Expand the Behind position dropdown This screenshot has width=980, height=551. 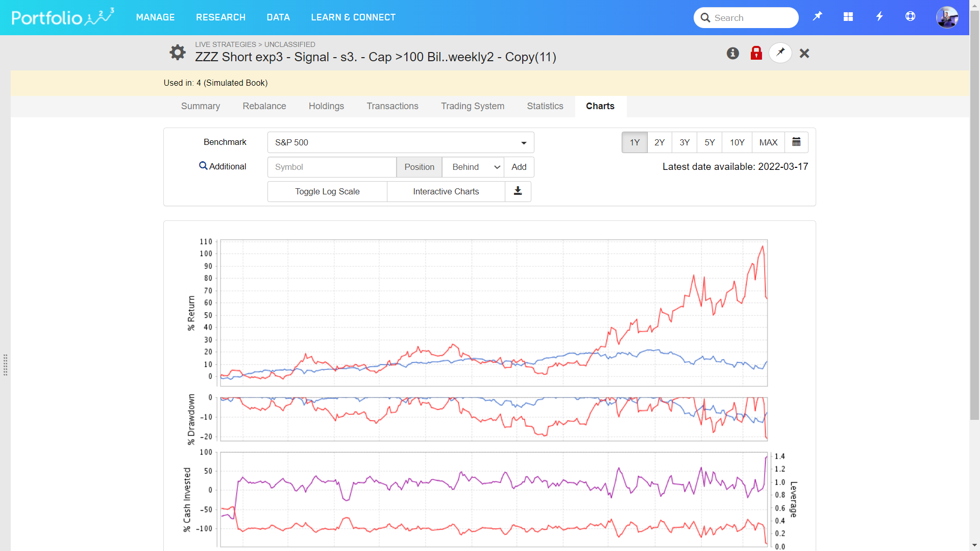[473, 167]
